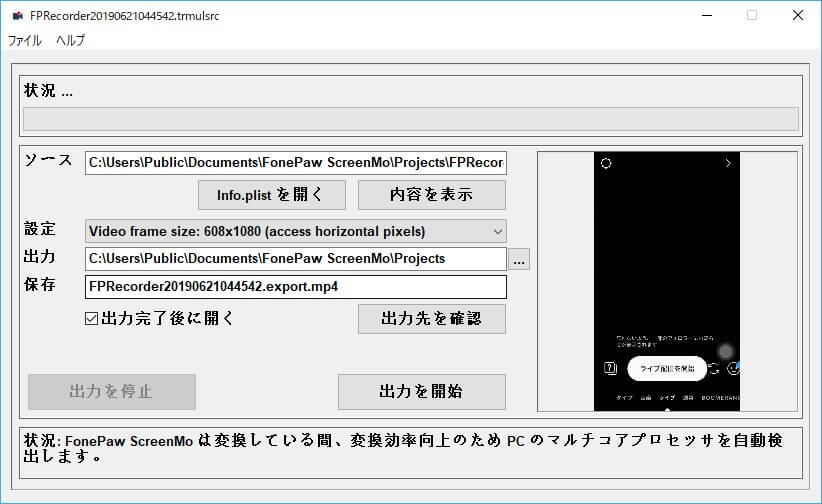Click the 保存 file name field
This screenshot has width=822, height=504.
point(296,287)
